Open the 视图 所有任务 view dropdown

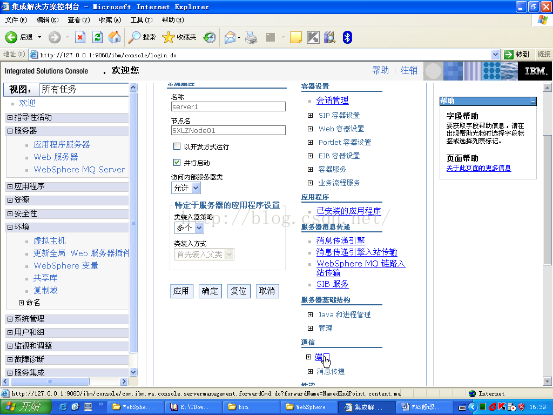pyautogui.click(x=84, y=90)
